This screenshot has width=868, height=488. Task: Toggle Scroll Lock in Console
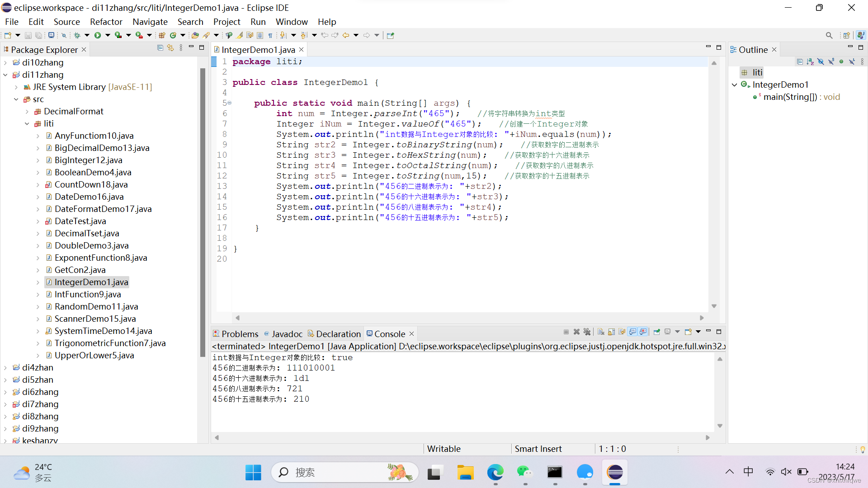tap(611, 332)
